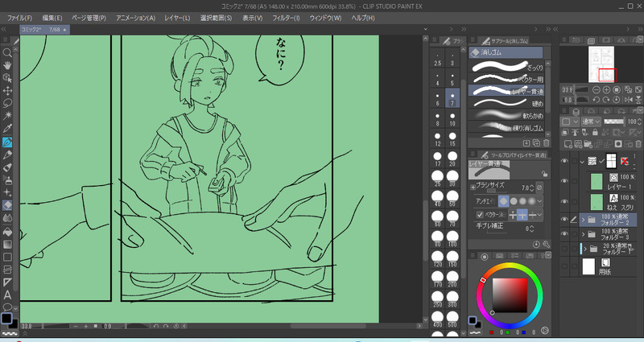Select the Zoom magnifier tool
This screenshot has width=644, height=342.
coord(7,52)
